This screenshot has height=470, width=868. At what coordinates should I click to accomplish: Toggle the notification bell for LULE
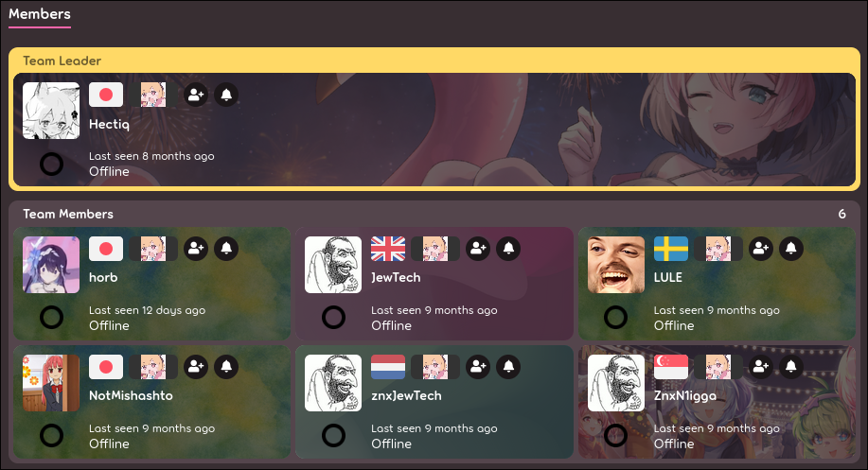coord(791,249)
